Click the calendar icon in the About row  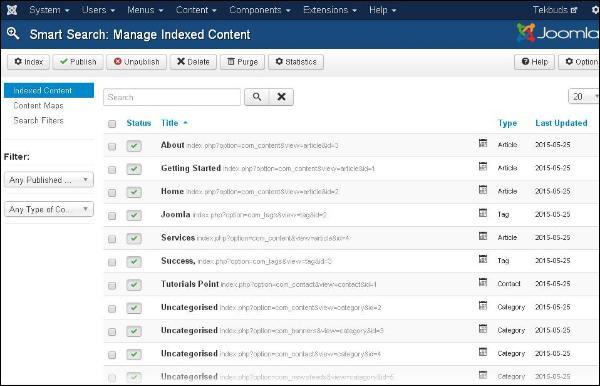[x=483, y=143]
